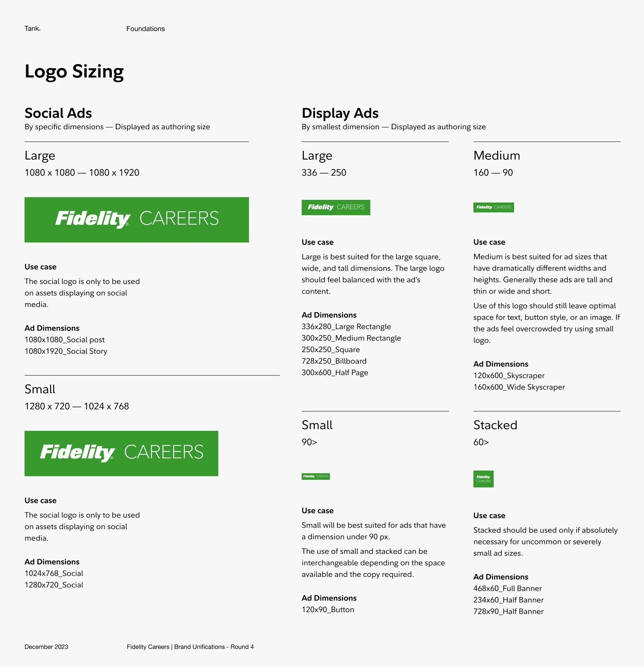
Task: Click the small social Fidelity Careers logo
Action: [x=121, y=453]
